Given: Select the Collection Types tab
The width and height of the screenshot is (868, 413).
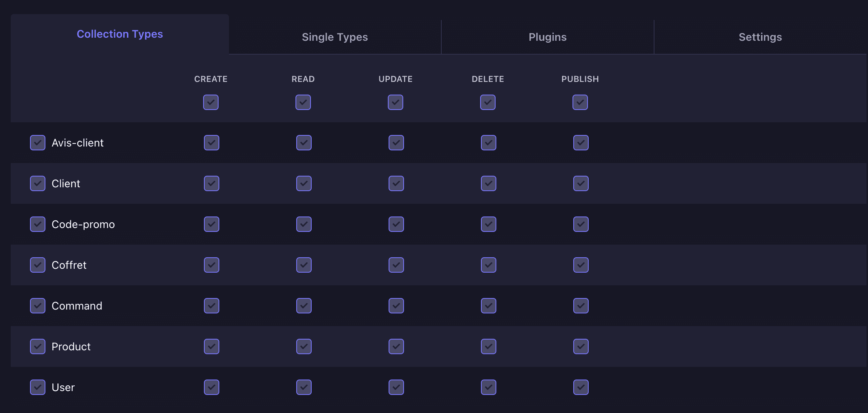Looking at the screenshot, I should click(x=120, y=34).
